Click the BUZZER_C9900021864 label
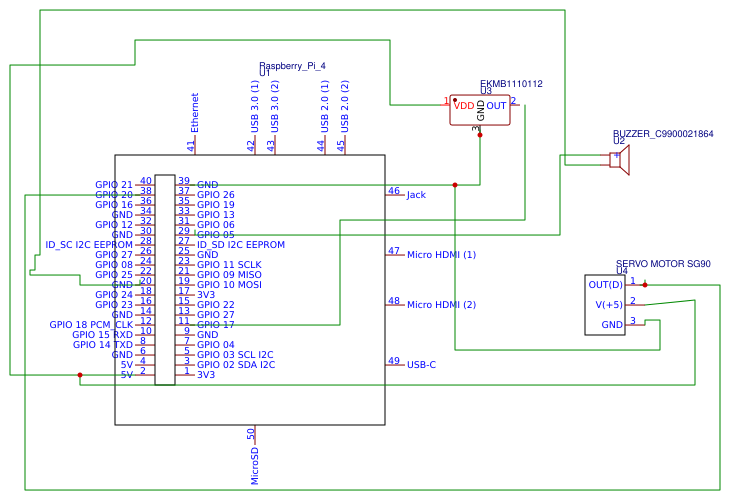Screen dimensions: 730x500 coord(663,134)
